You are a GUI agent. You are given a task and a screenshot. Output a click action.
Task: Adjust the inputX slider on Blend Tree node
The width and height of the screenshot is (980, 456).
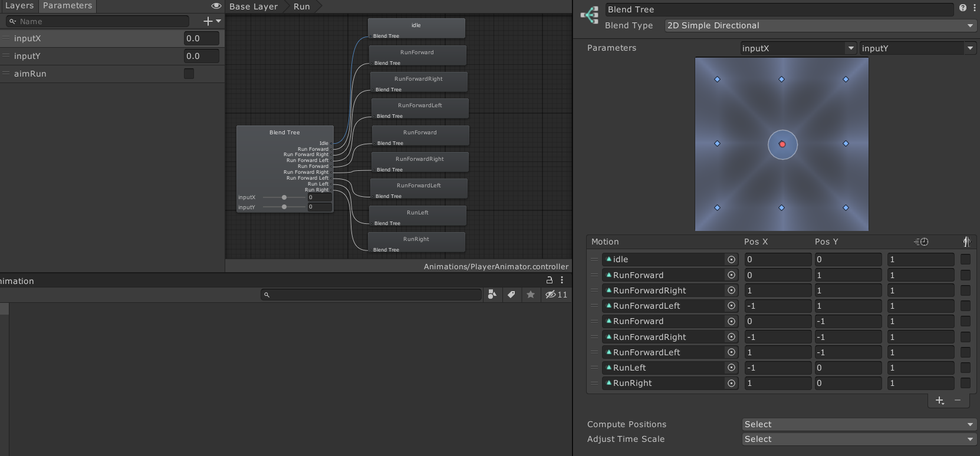(284, 197)
